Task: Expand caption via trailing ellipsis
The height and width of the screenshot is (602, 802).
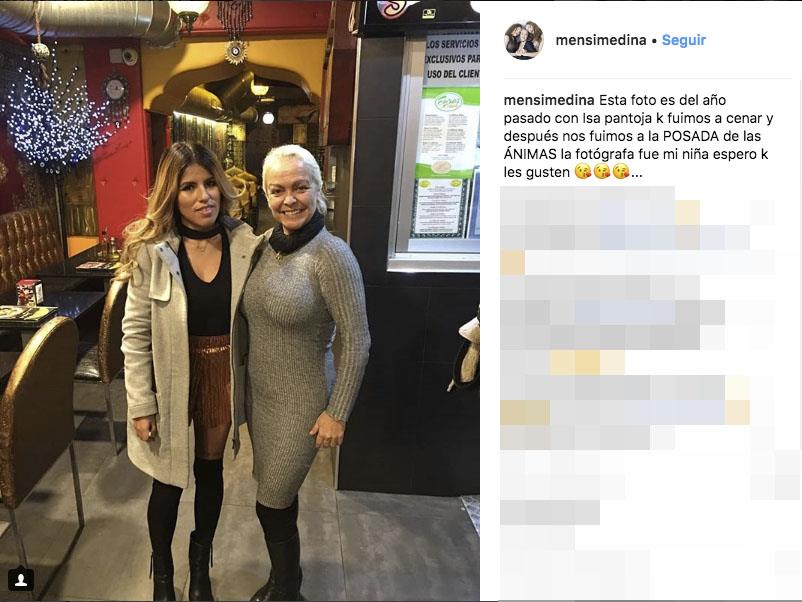Action: (x=637, y=173)
